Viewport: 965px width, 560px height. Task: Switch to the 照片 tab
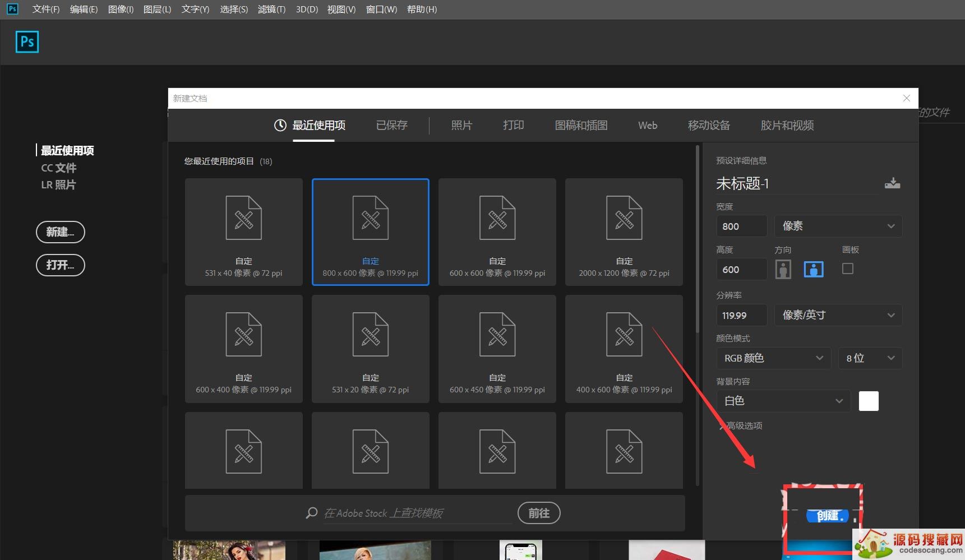coord(461,126)
